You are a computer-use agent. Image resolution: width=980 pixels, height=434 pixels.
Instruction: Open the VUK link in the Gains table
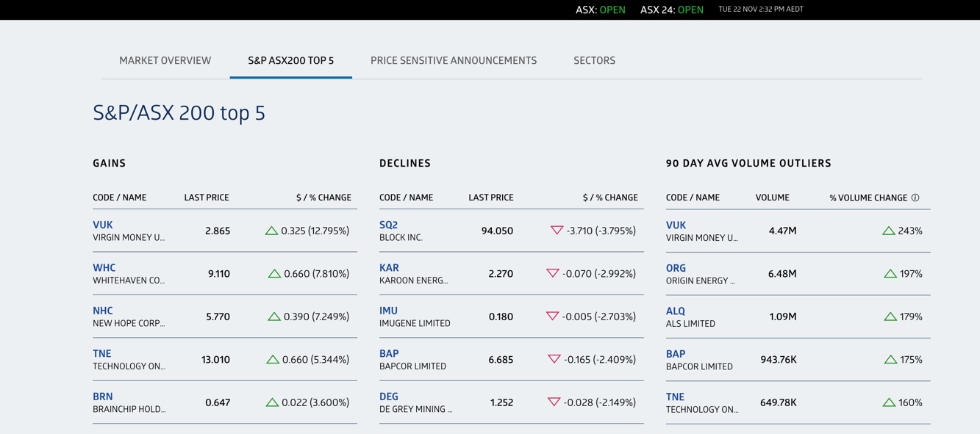pos(103,225)
